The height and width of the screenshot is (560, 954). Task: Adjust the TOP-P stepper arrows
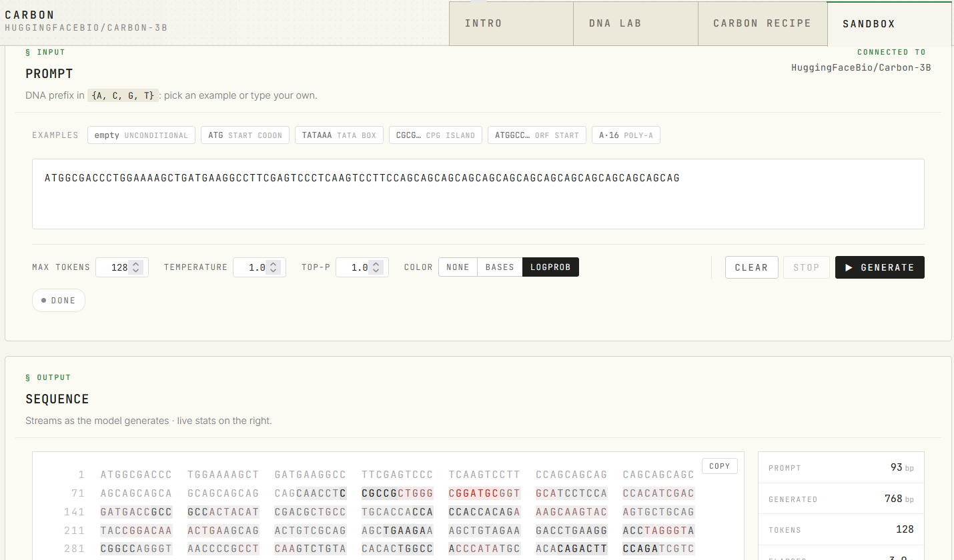click(376, 267)
